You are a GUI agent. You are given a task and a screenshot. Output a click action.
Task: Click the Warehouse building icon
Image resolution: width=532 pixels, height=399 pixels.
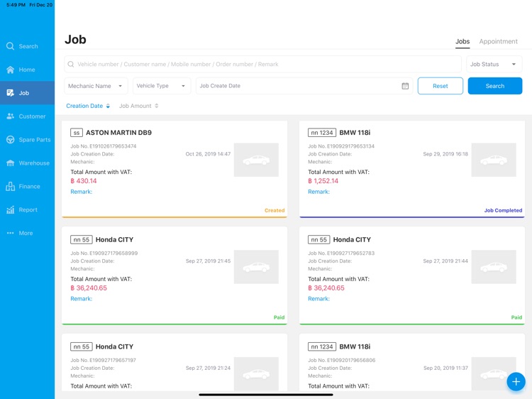click(x=10, y=163)
